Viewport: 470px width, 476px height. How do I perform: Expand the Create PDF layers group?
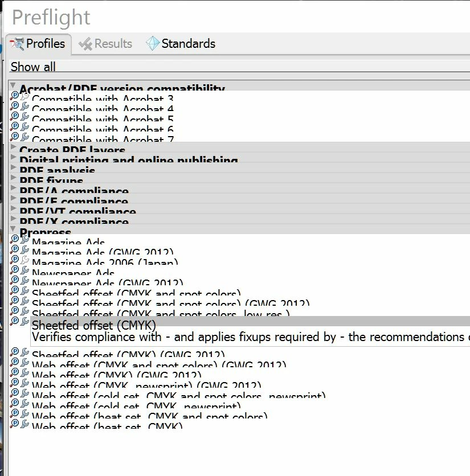click(x=13, y=147)
